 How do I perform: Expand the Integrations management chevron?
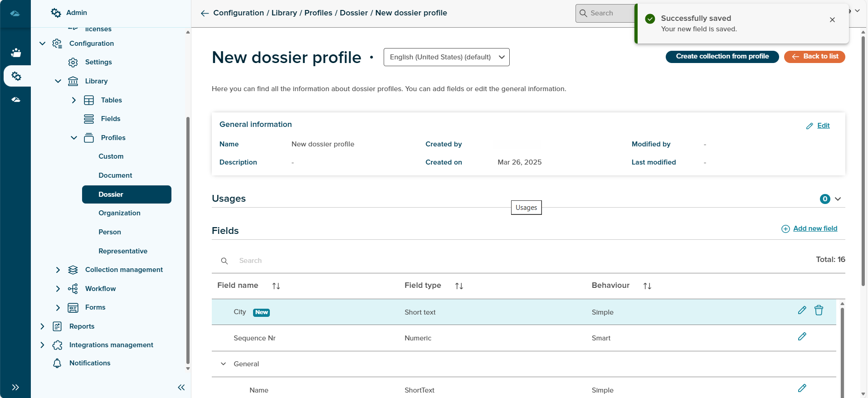coord(43,345)
